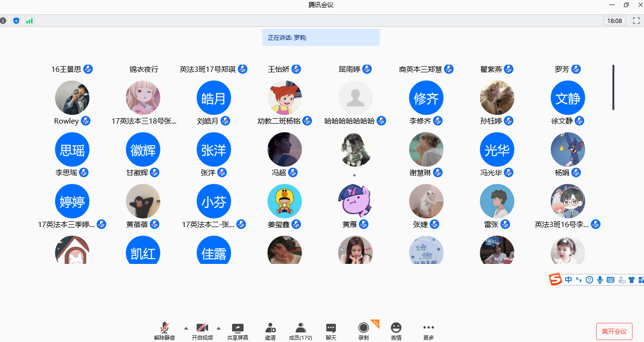The image size is (644, 342).
Task: Open the 邀请 invite icon
Action: tap(270, 328)
